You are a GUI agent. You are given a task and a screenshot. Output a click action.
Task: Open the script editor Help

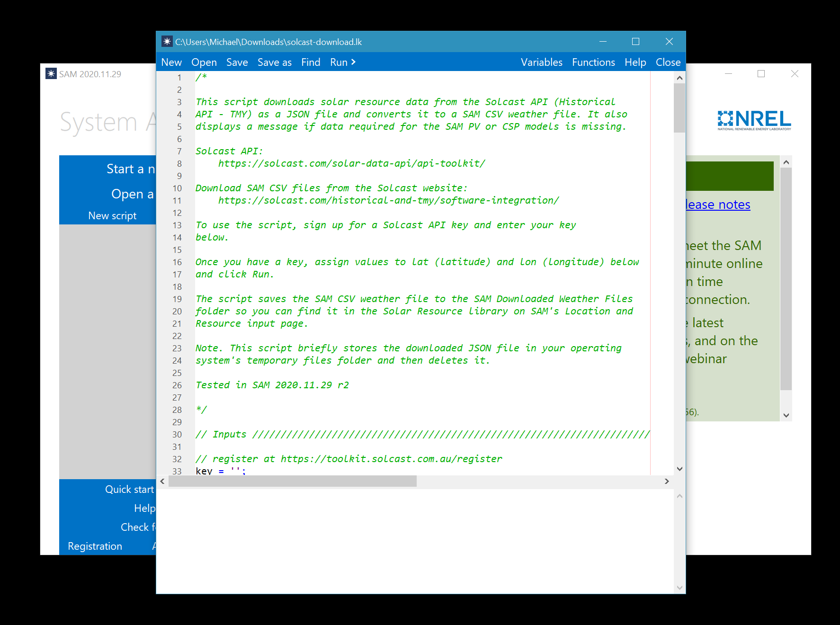coord(635,62)
